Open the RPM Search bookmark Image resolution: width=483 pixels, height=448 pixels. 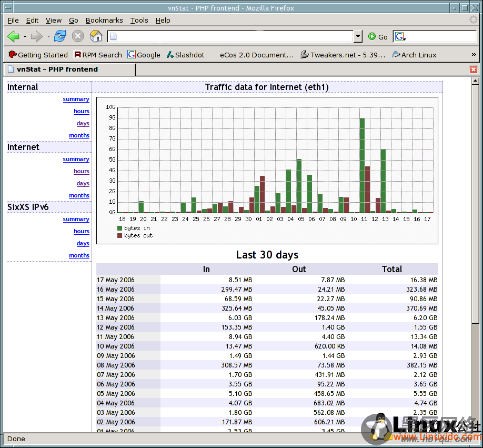[98, 55]
